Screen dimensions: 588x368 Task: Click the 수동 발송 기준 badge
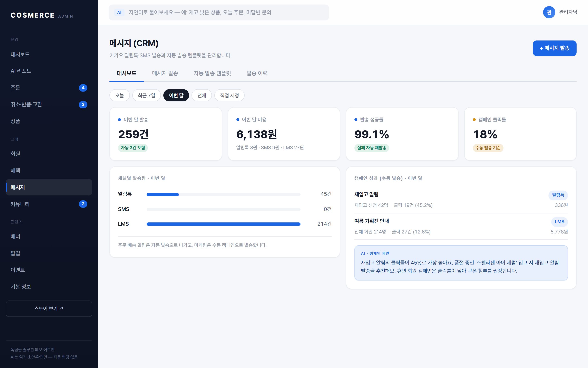[488, 148]
